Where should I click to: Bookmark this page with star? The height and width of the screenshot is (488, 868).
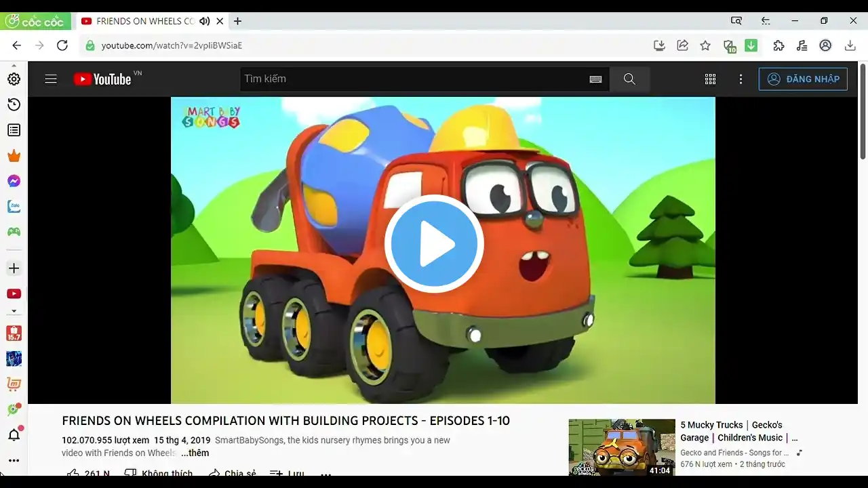pos(705,45)
